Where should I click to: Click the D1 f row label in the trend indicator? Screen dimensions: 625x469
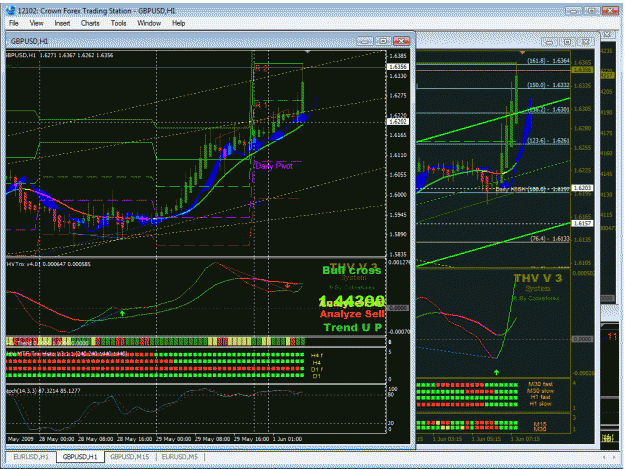tap(316, 369)
